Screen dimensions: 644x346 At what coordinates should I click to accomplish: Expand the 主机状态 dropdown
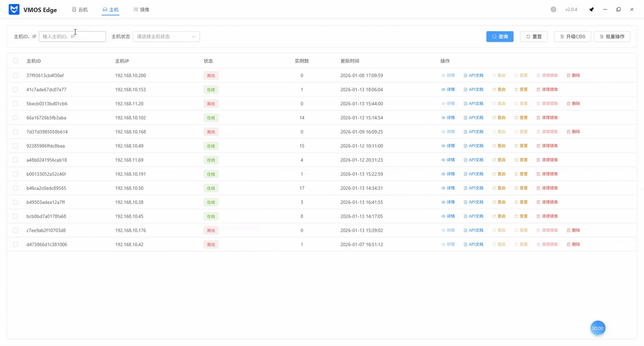(x=166, y=37)
